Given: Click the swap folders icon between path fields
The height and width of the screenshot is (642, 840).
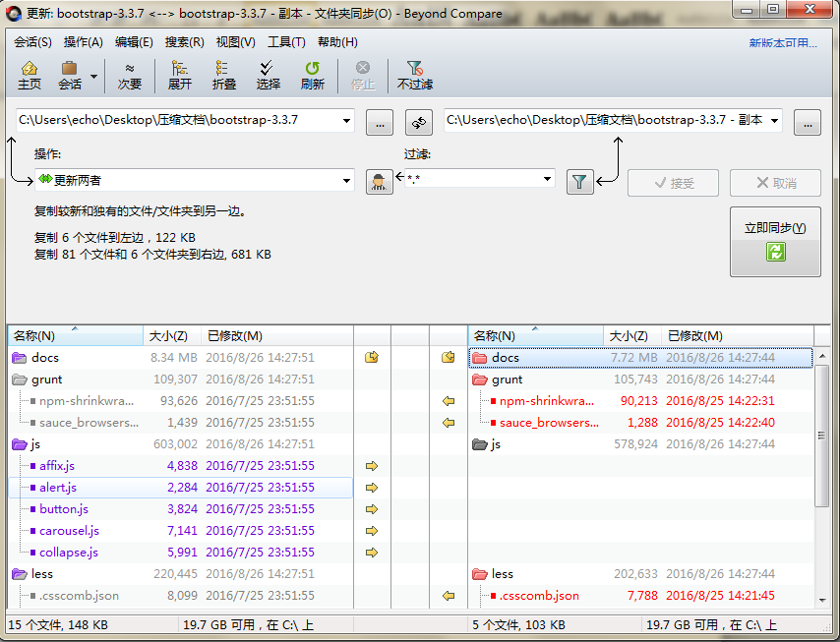Looking at the screenshot, I should tap(418, 122).
